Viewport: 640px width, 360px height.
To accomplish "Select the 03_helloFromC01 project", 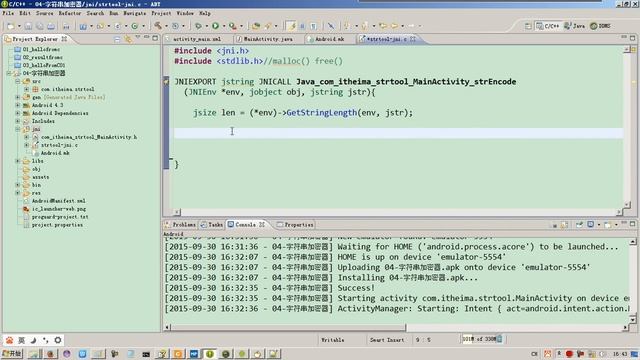I will [44, 65].
